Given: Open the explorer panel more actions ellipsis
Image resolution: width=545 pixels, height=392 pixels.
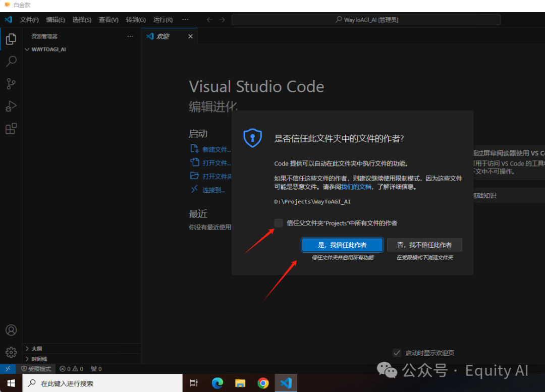Looking at the screenshot, I should [130, 36].
